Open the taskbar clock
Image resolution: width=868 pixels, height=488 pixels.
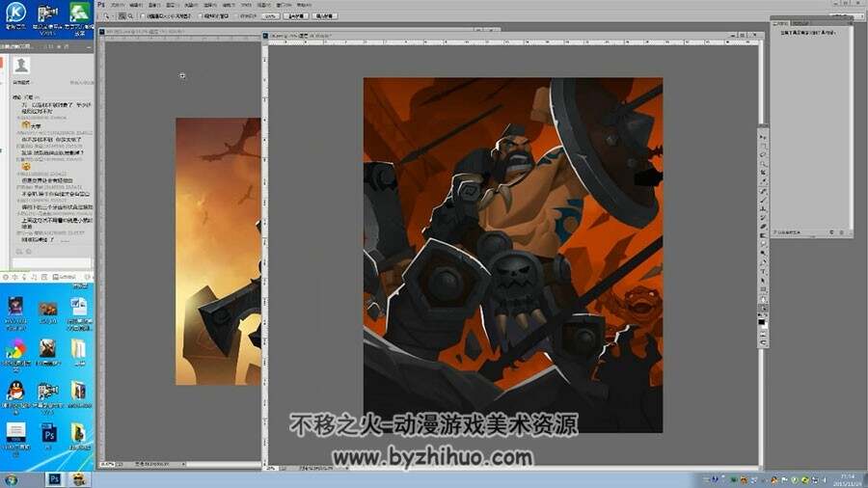click(x=847, y=479)
